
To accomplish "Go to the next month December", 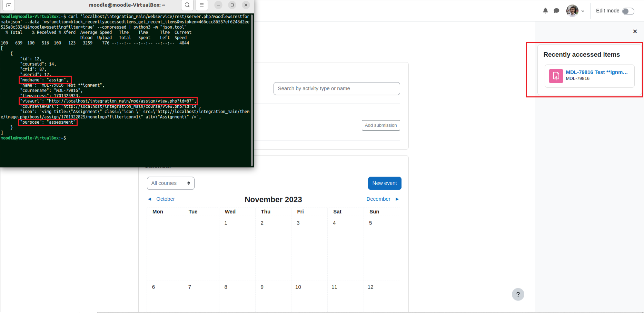I will pos(383,199).
